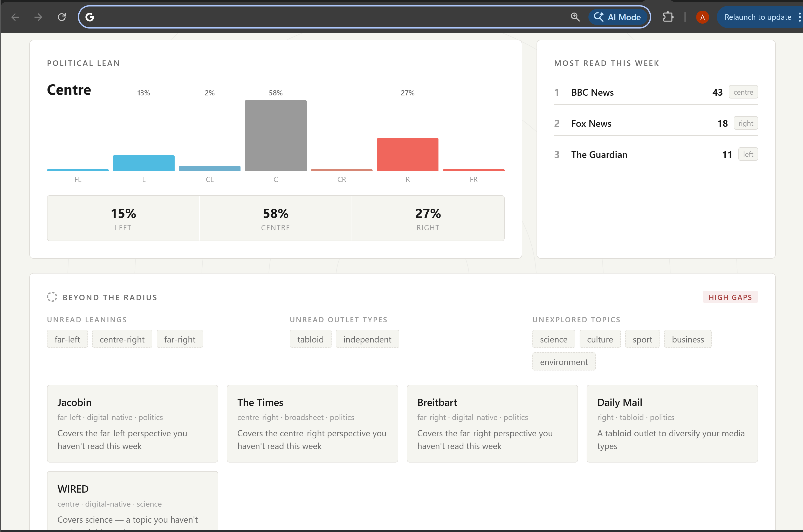
Task: Click Relaunch to update button
Action: pos(757,17)
